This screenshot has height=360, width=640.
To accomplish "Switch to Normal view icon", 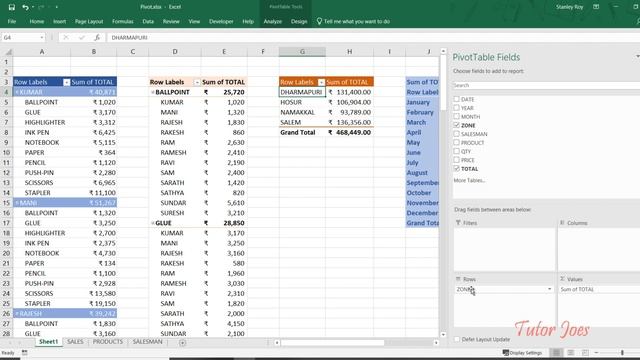I will 556,353.
